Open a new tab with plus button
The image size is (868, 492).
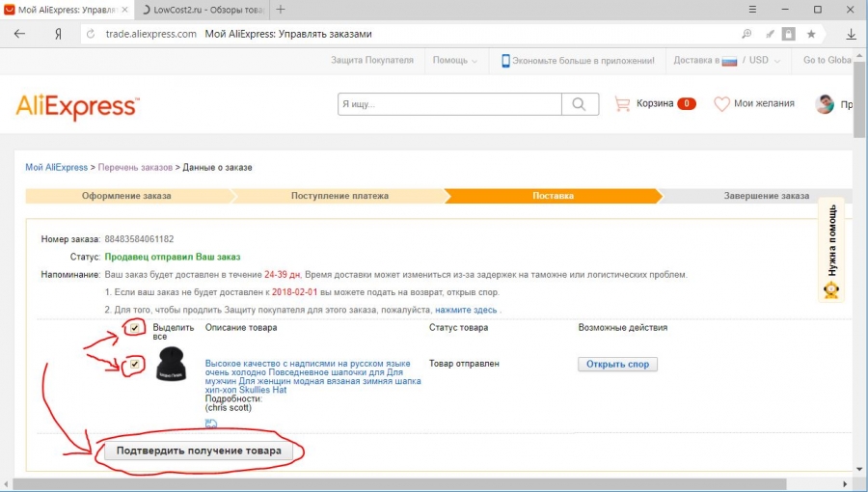click(281, 10)
